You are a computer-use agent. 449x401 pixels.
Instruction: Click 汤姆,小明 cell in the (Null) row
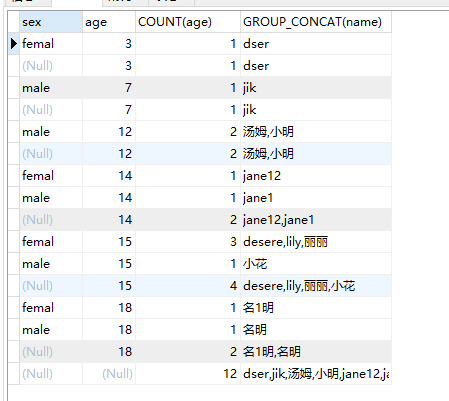316,154
